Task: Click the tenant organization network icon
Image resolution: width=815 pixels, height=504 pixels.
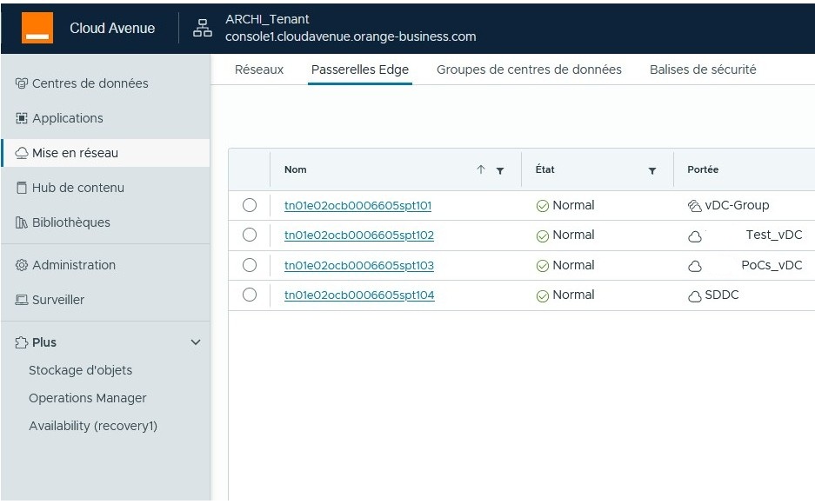Action: click(203, 28)
